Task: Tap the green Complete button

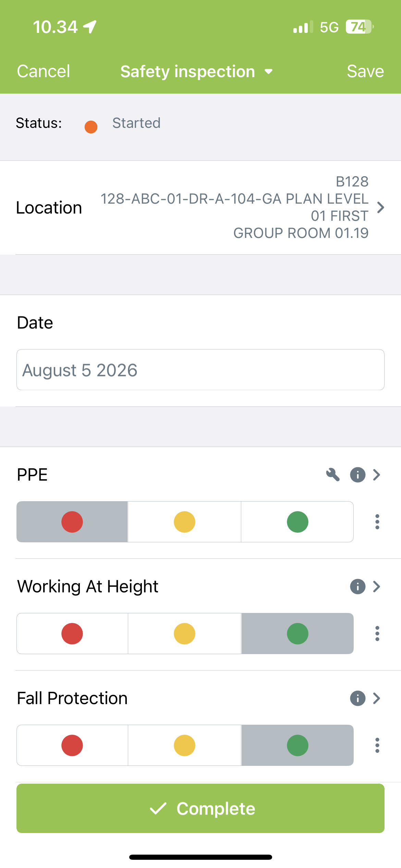Action: pyautogui.click(x=200, y=808)
